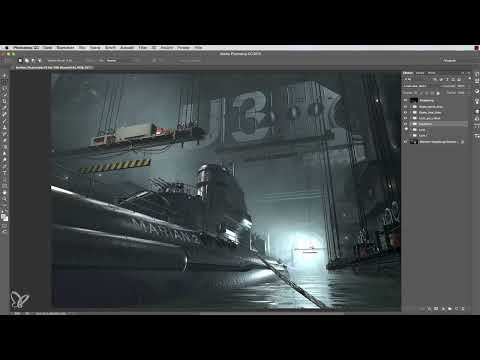Viewport: 480px width, 360px height.
Task: Toggle visibility of the bottom smart-object layer
Action: (406, 142)
